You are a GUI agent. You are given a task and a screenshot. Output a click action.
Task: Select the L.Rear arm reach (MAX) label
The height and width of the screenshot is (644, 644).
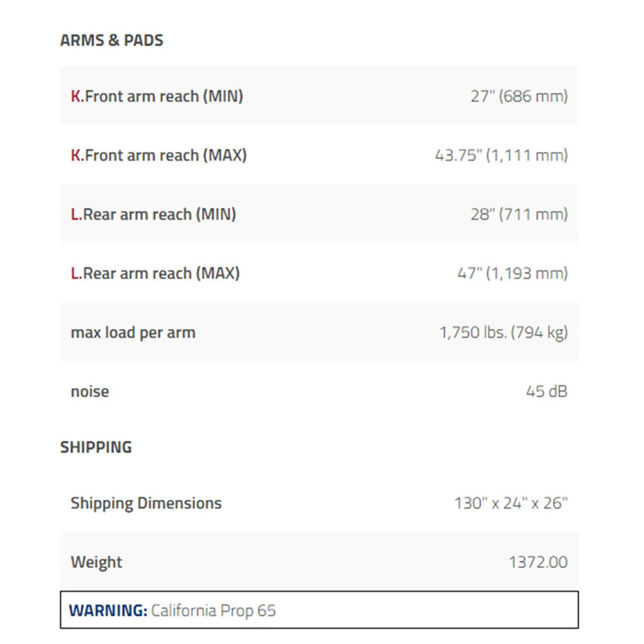tap(155, 273)
